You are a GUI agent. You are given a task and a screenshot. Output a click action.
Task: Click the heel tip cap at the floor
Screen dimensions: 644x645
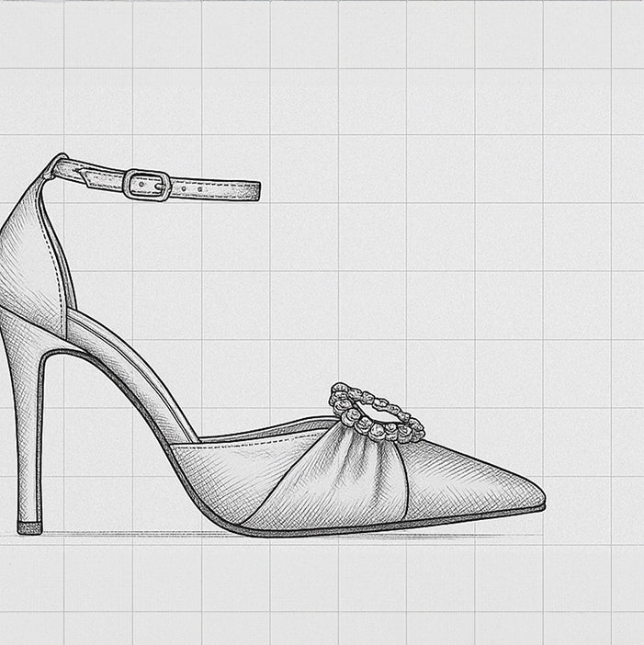[30, 527]
